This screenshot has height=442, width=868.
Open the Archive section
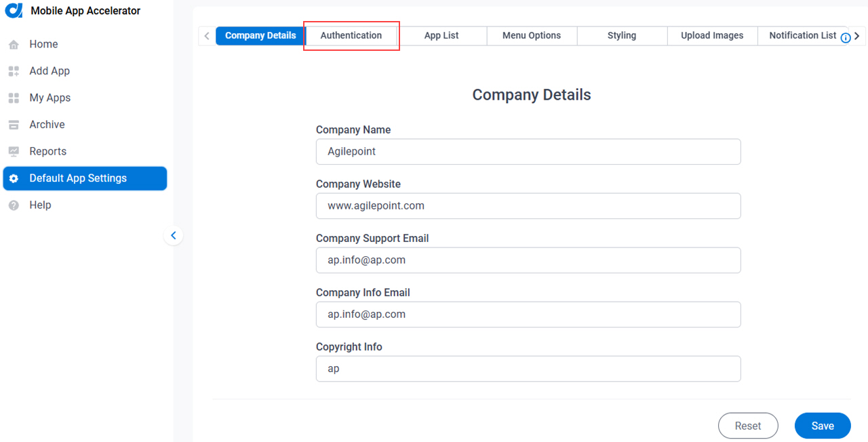[x=47, y=125]
